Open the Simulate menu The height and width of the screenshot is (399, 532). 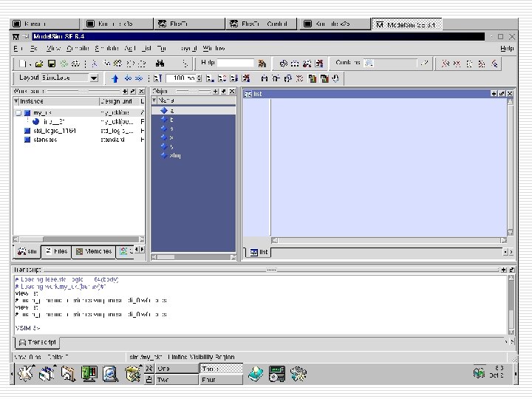[106, 49]
